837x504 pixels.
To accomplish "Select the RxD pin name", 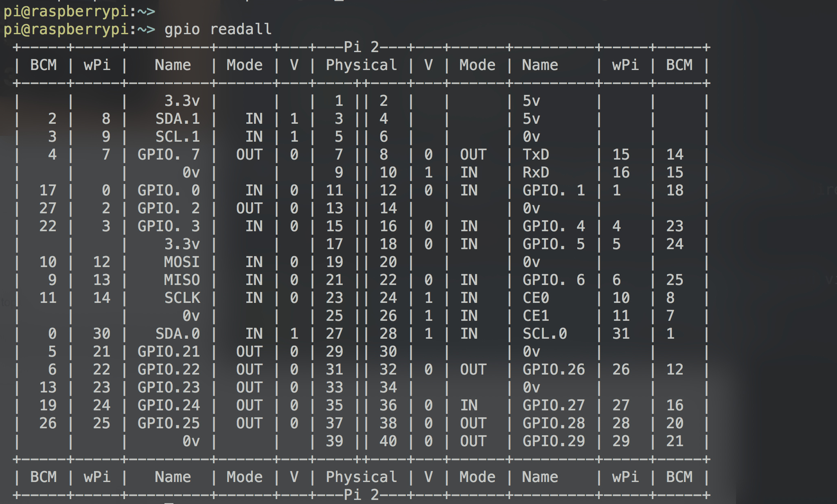I will point(536,173).
